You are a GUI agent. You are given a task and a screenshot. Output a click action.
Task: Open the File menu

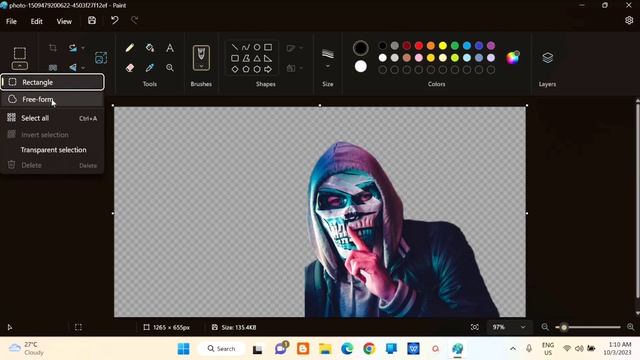point(11,21)
